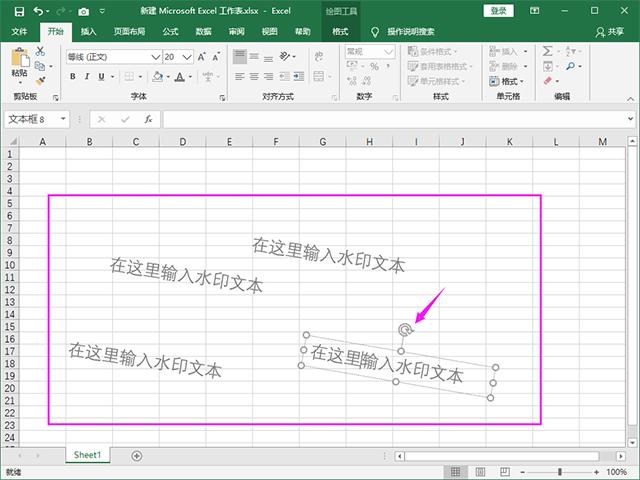Click the Sort and Filter icon
The image size is (640, 480).
pyautogui.click(x=570, y=51)
